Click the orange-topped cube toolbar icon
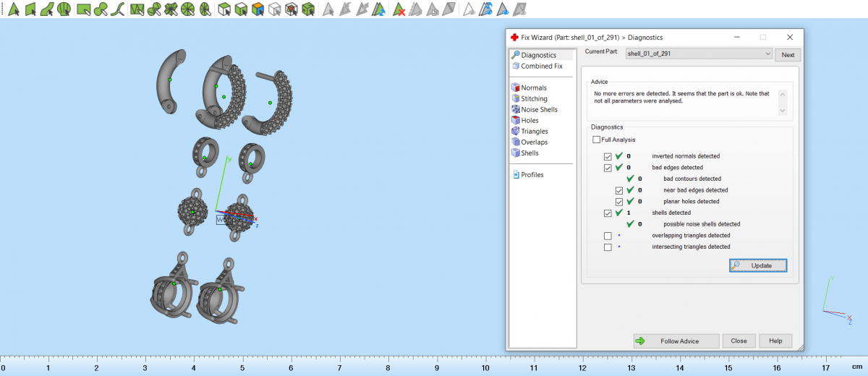 pyautogui.click(x=258, y=9)
